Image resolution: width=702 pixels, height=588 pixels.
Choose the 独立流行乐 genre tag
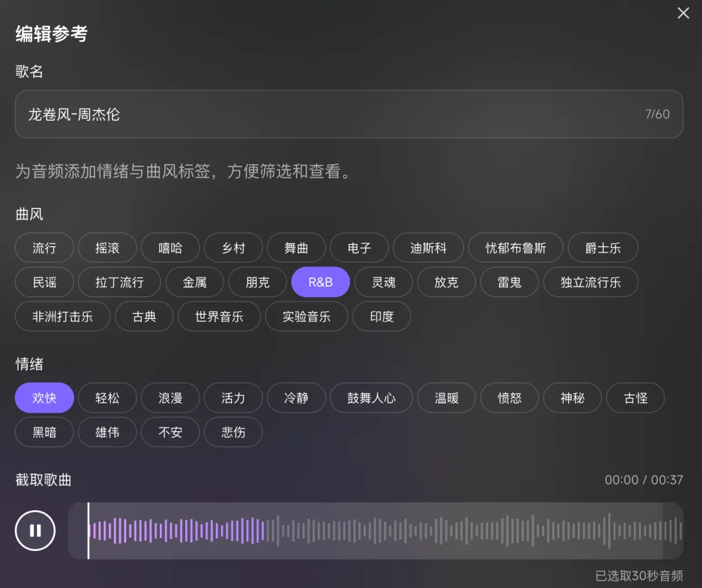[590, 282]
